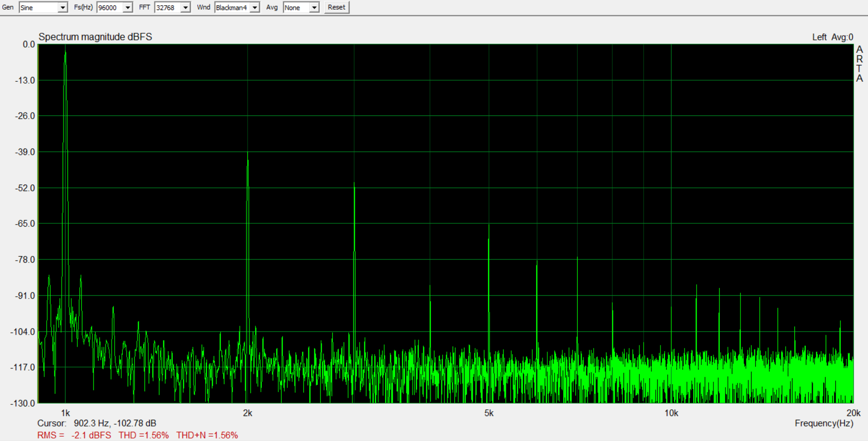Click the -39.0 dB axis label

click(x=25, y=152)
